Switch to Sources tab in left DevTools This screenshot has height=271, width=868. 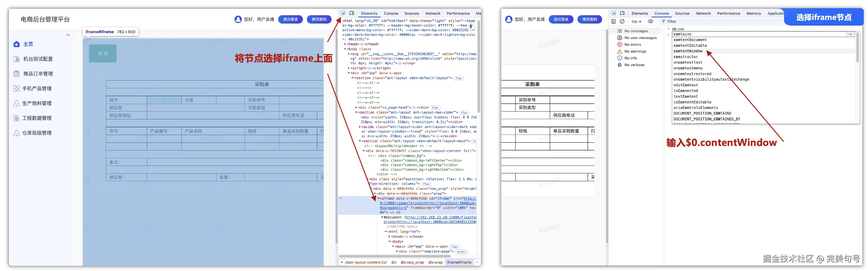(411, 13)
